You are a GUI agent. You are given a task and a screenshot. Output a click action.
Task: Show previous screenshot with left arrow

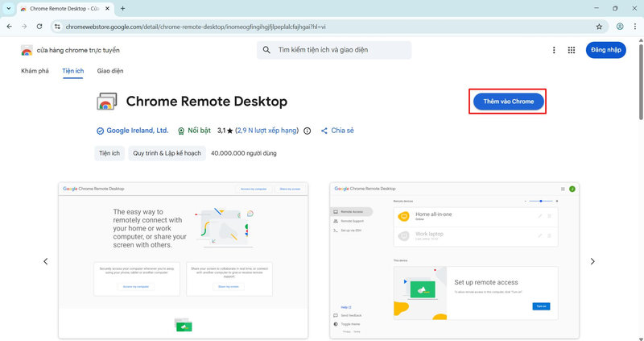tap(46, 261)
